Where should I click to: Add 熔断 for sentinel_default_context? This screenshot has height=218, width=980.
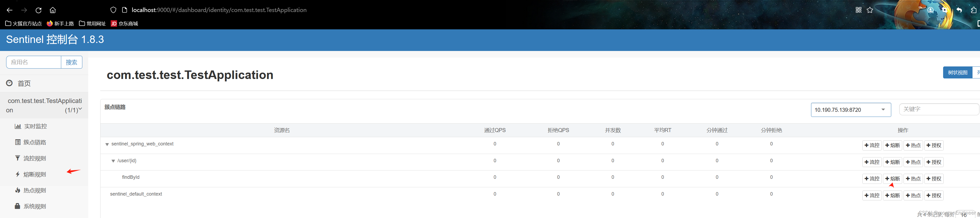893,196
